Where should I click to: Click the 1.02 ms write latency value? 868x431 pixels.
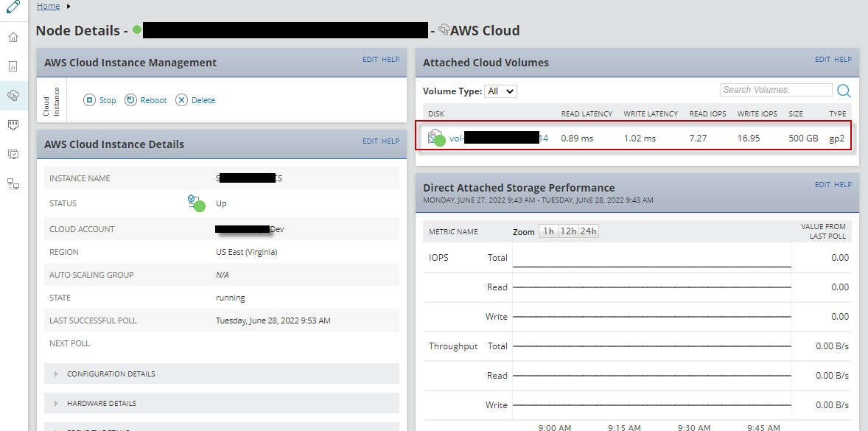pyautogui.click(x=640, y=139)
